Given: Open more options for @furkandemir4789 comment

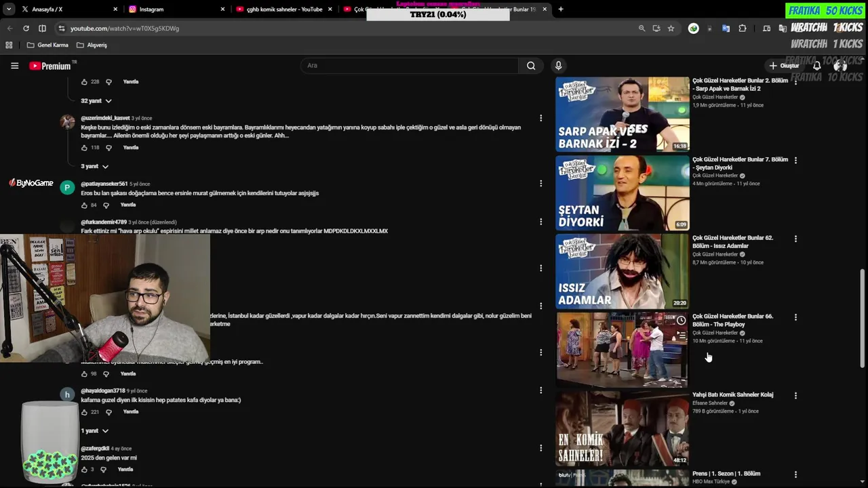Looking at the screenshot, I should pos(540,222).
